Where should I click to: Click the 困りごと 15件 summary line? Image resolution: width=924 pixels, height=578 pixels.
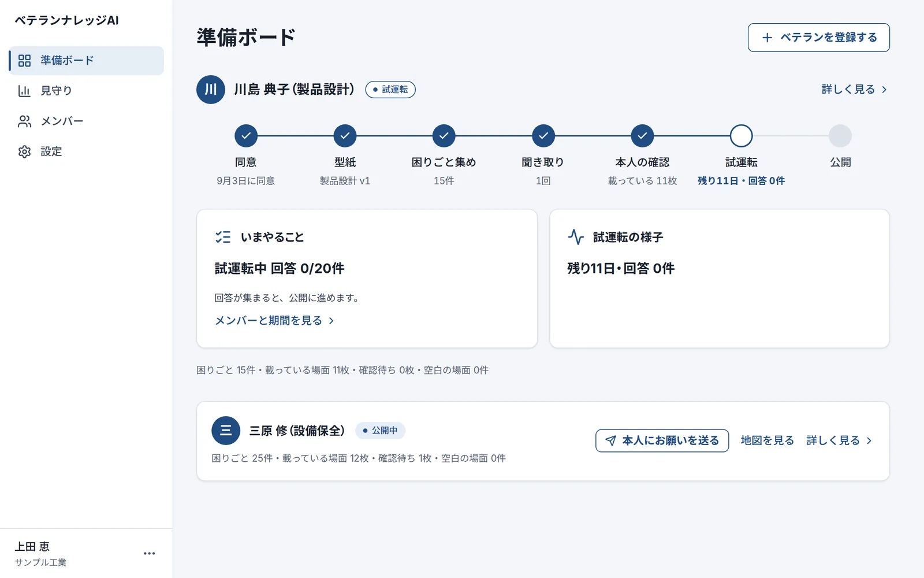pos(342,370)
